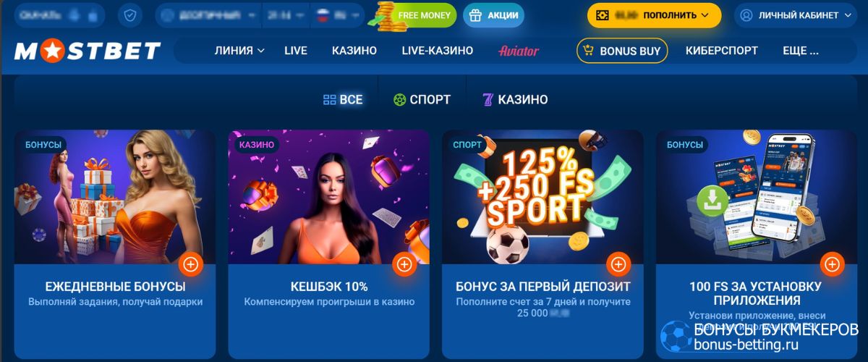This screenshot has height=362, width=868.
Task: Click plus icon on app install card
Action: 832,264
